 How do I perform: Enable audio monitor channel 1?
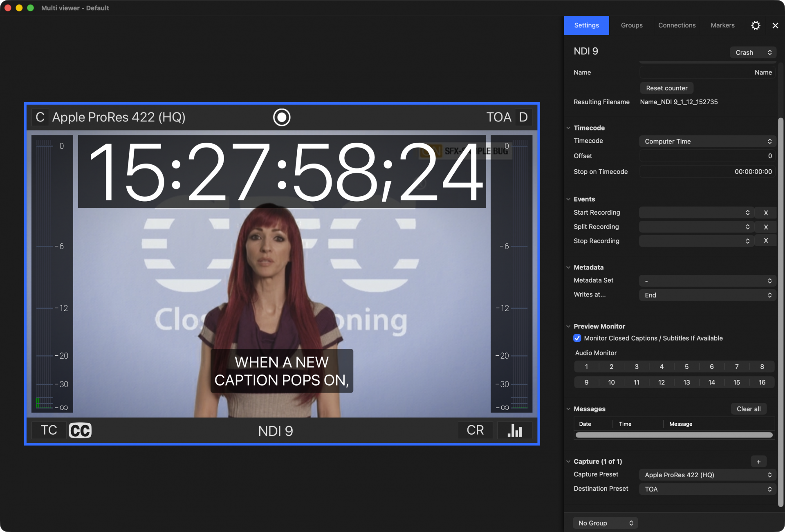pos(586,367)
